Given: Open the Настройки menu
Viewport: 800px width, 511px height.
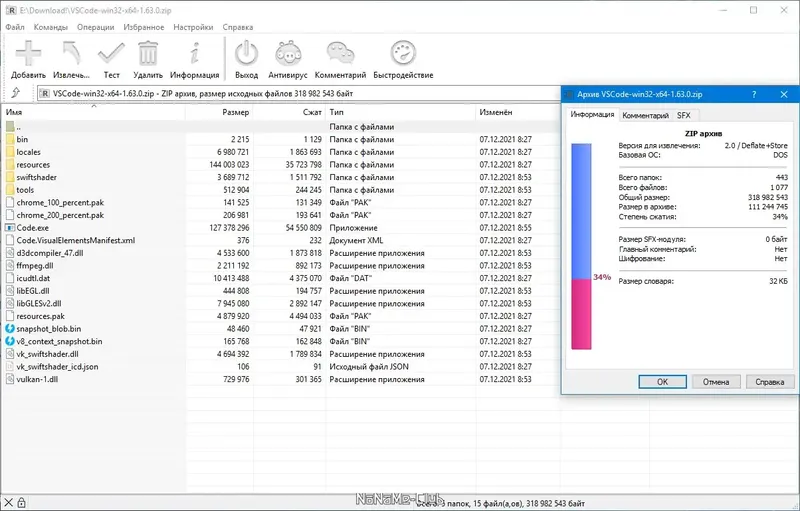Looking at the screenshot, I should click(x=193, y=27).
